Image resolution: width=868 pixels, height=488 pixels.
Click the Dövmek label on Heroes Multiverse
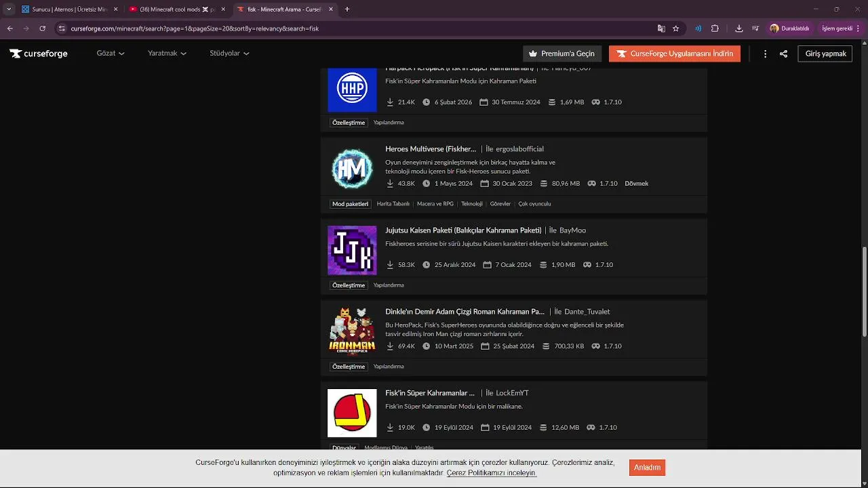[x=636, y=184]
